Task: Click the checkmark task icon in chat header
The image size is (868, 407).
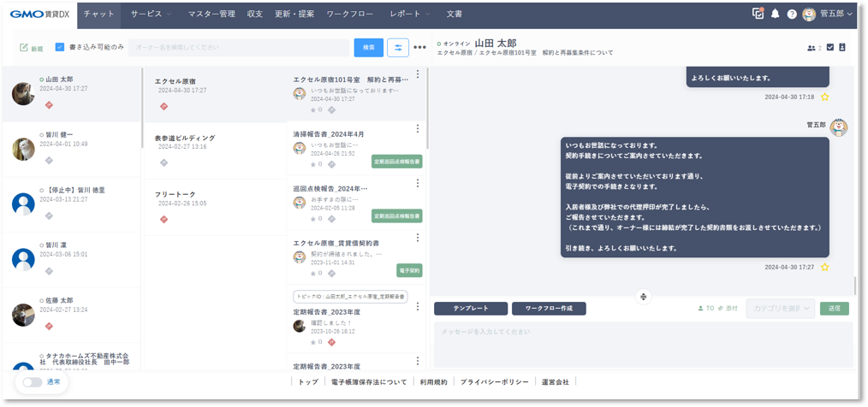Action: (829, 48)
